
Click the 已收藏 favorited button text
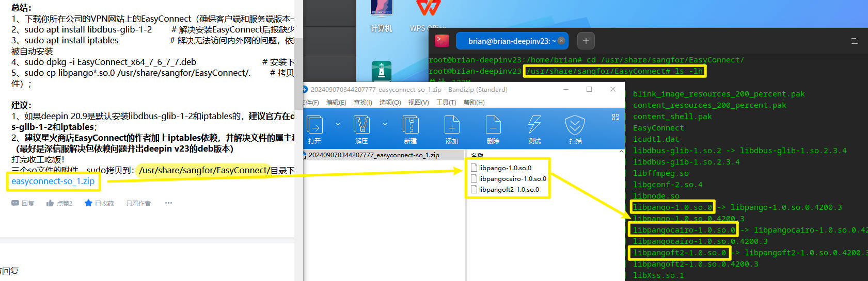pos(104,204)
